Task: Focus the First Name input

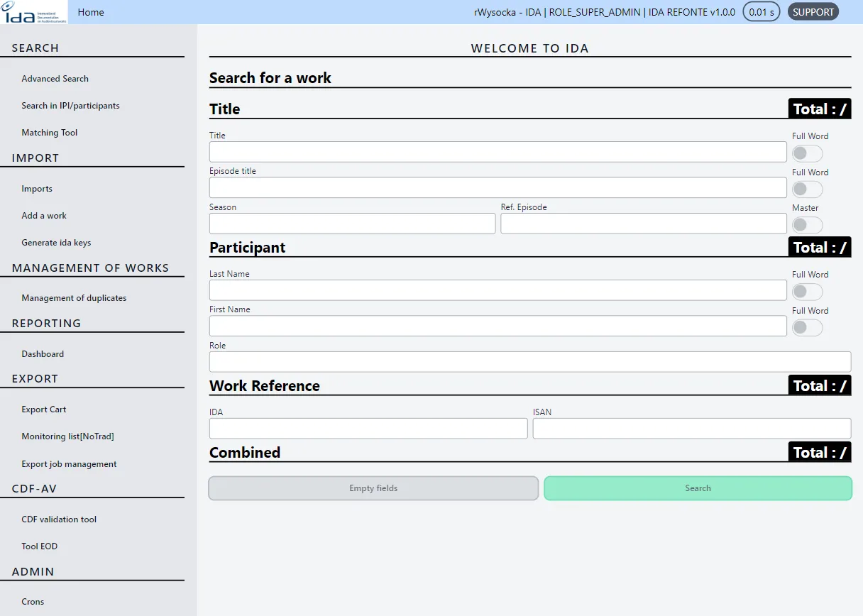Action: click(x=498, y=326)
